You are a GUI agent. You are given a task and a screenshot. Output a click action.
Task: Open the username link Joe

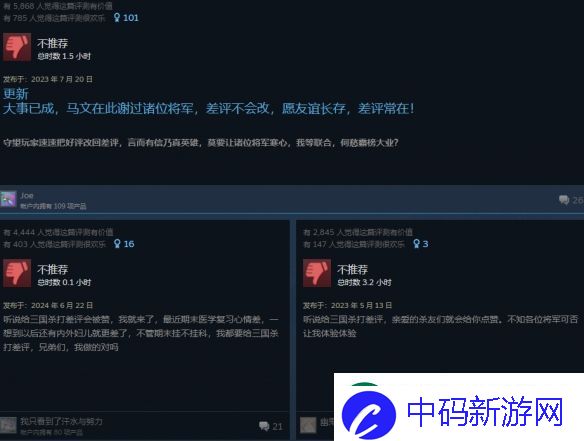click(x=27, y=196)
